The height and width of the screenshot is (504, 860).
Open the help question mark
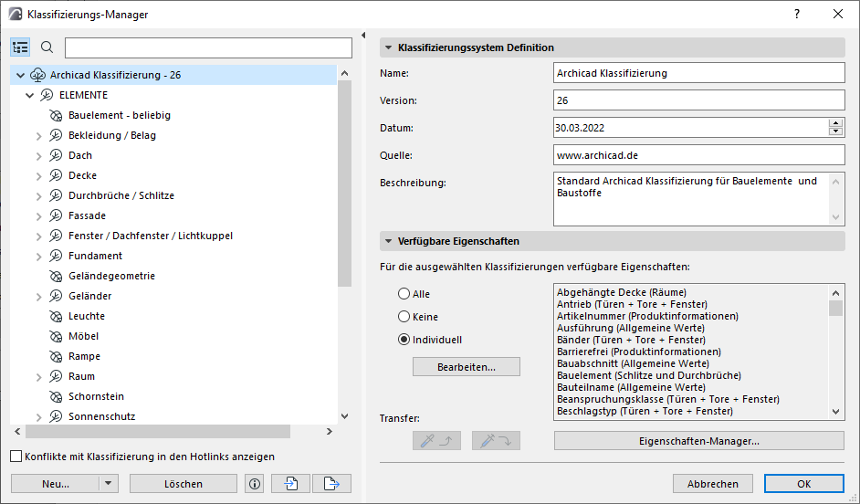(x=797, y=15)
